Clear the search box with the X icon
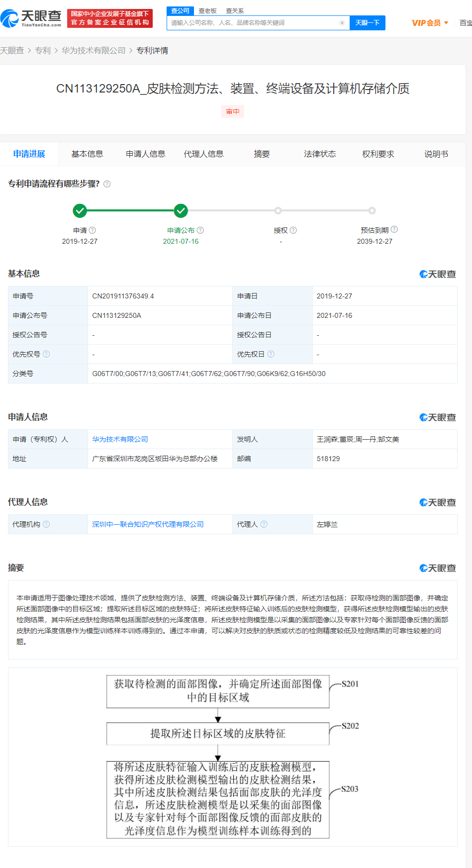The height and width of the screenshot is (868, 472). 342,23
